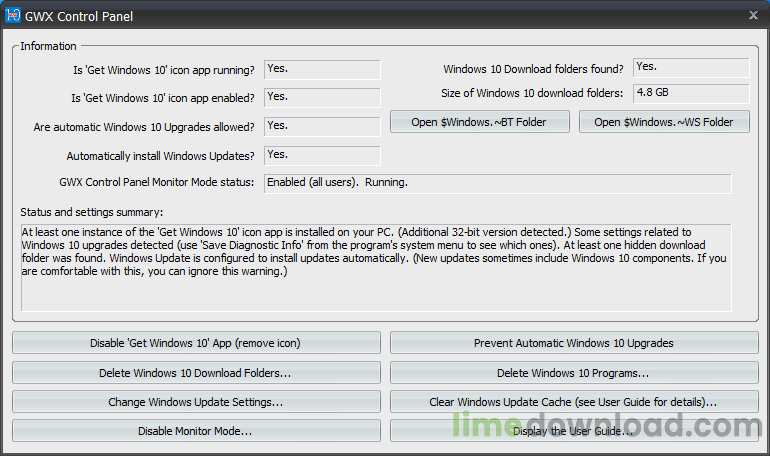Close the GWX Control Panel window
This screenshot has width=770, height=456.
753,15
